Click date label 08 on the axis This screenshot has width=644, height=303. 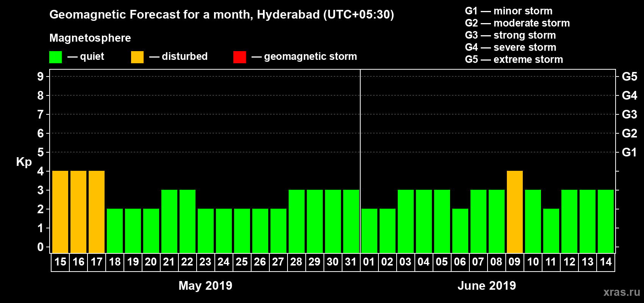click(497, 262)
